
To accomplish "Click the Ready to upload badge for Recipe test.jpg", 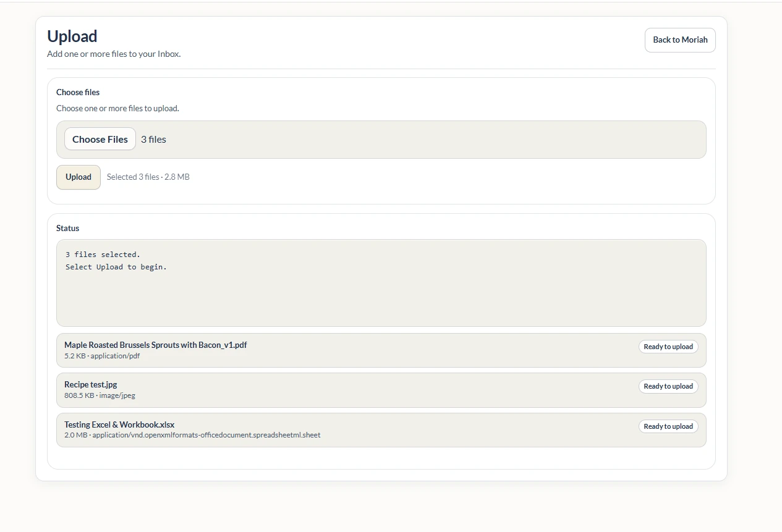I will [x=668, y=386].
